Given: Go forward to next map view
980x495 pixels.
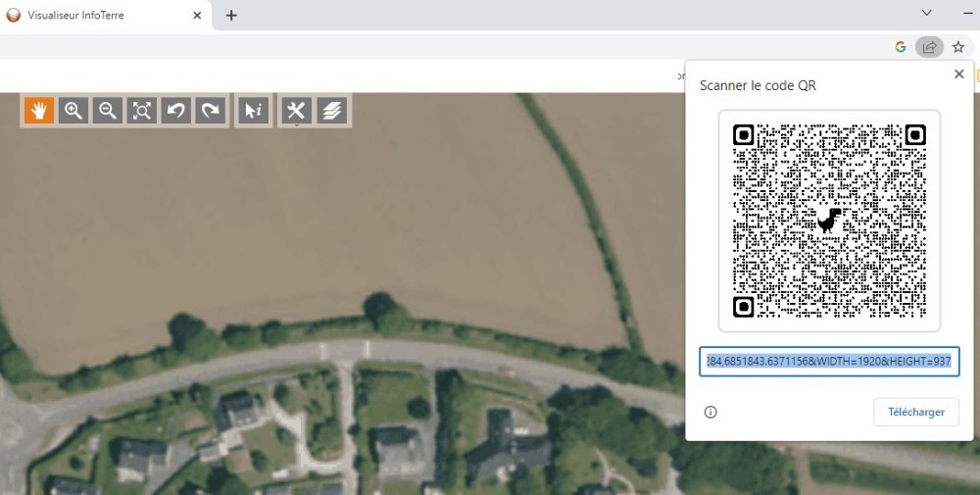Looking at the screenshot, I should tap(210, 111).
